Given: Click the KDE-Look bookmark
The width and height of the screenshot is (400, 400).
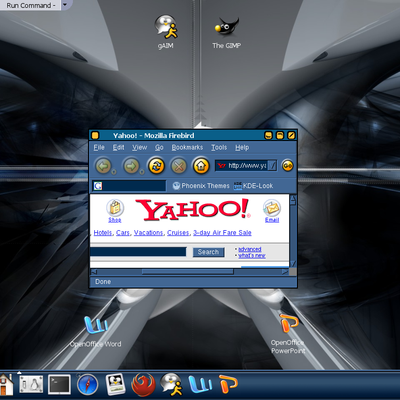Looking at the screenshot, I should coord(253,186).
